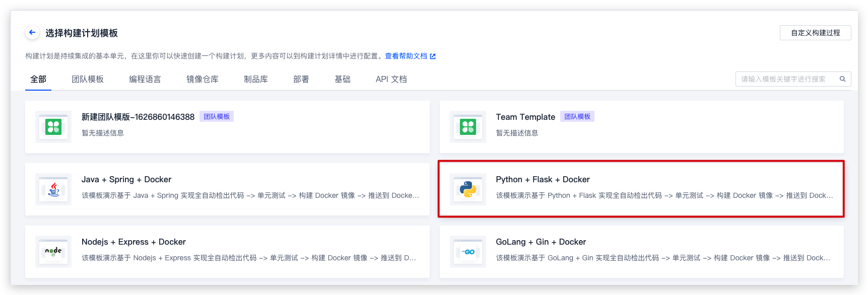This screenshot has width=868, height=295.
Task: Click the GoLang template icon
Action: [468, 252]
